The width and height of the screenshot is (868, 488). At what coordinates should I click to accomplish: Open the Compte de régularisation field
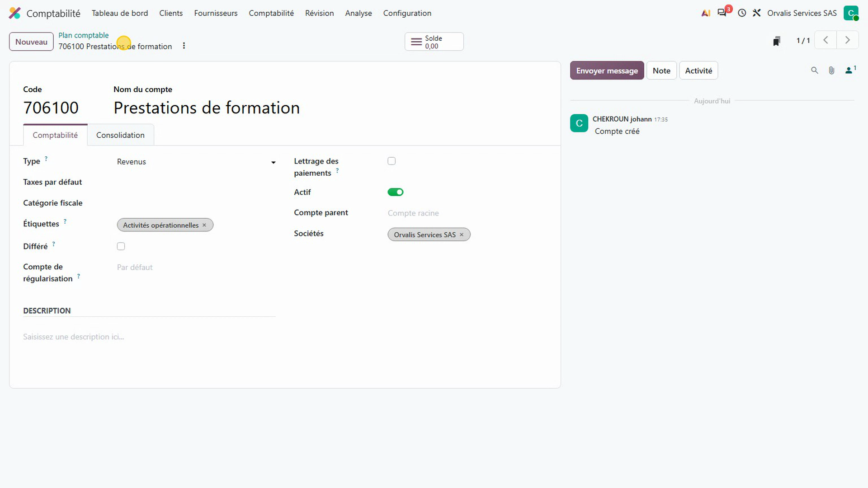[196, 267]
